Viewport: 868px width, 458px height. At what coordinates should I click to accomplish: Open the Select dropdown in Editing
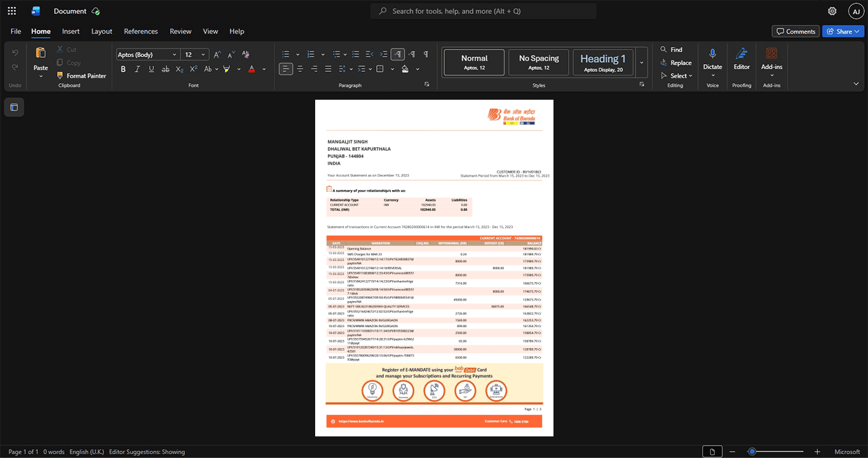coord(676,76)
